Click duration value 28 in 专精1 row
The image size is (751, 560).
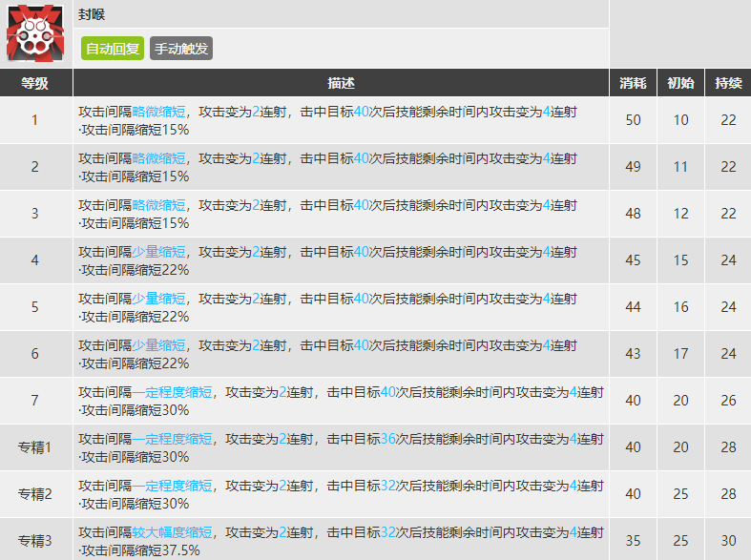point(728,447)
